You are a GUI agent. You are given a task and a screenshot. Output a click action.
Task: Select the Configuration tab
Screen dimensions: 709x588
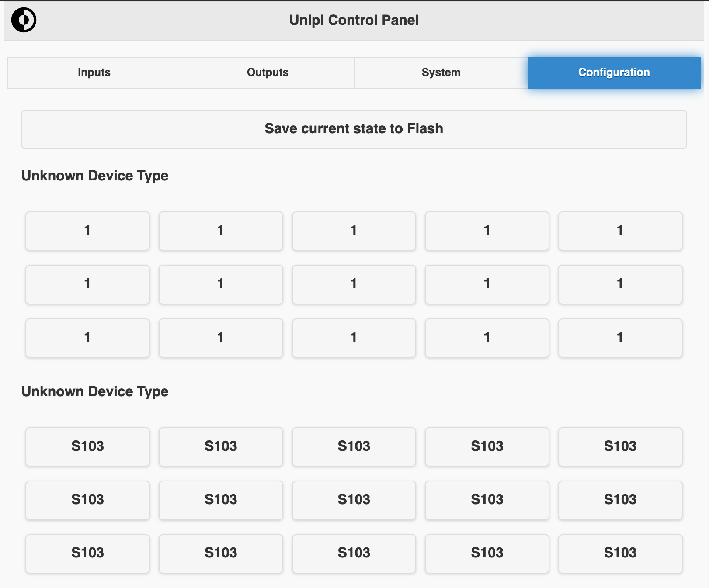click(614, 73)
